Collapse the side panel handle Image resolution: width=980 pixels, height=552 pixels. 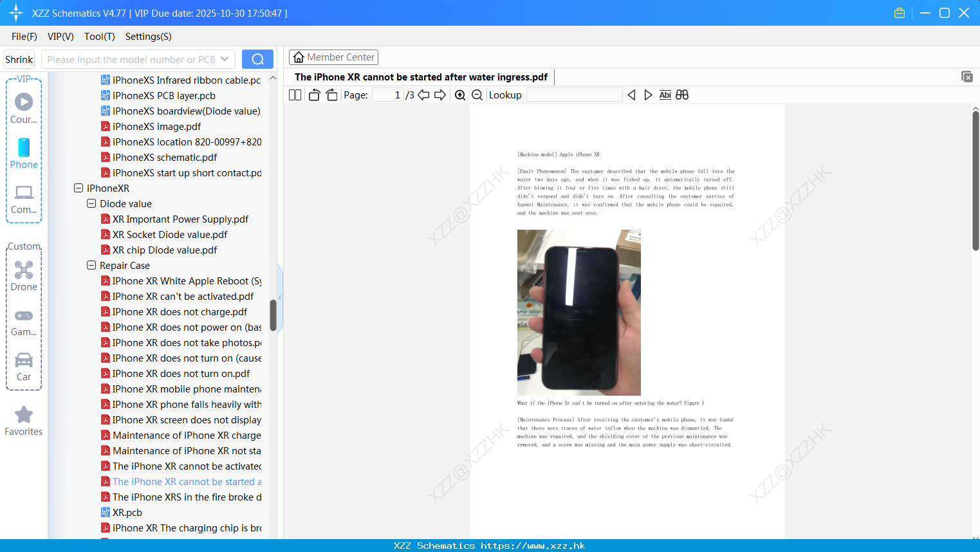pyautogui.click(x=280, y=297)
